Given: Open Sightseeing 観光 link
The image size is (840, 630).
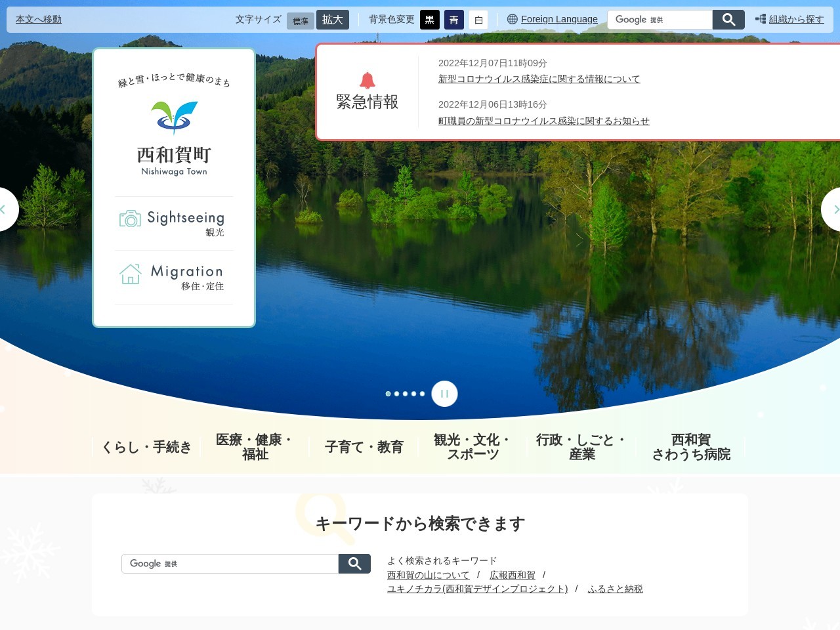Looking at the screenshot, I should (x=174, y=223).
